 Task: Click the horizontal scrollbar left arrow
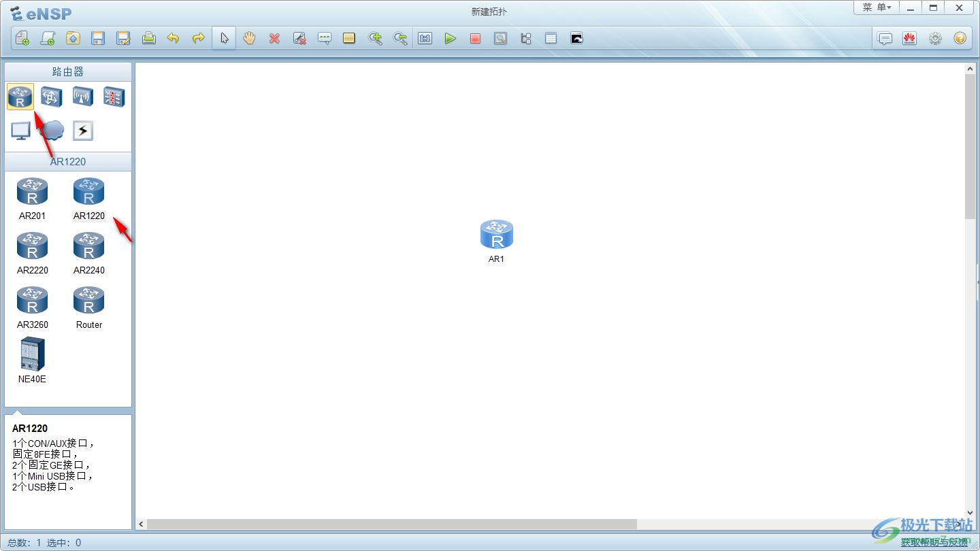pyautogui.click(x=142, y=524)
